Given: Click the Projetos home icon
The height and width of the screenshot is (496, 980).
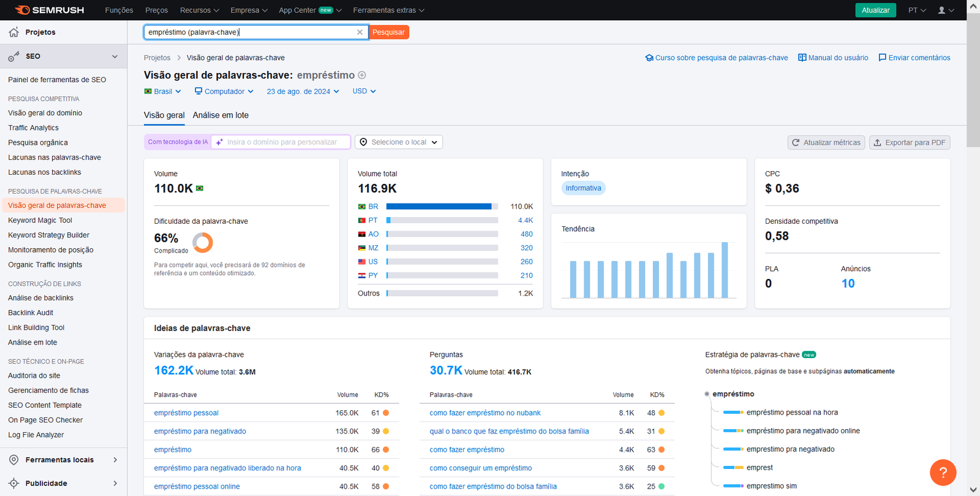Looking at the screenshot, I should [13, 32].
